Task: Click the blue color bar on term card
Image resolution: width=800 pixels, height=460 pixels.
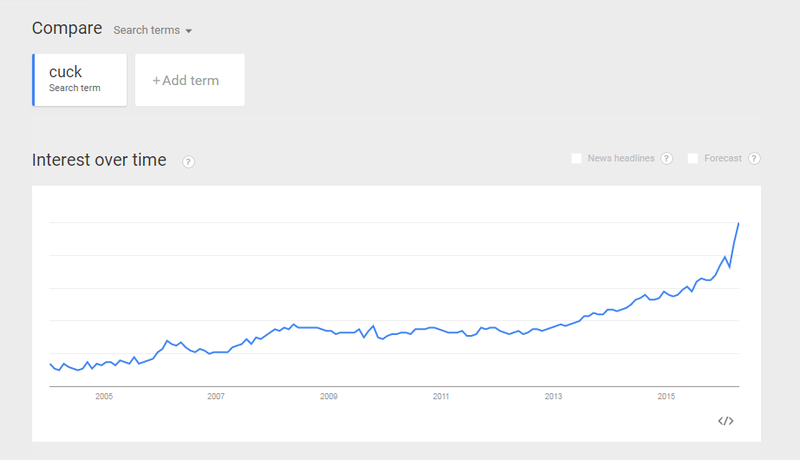Action: 34,80
